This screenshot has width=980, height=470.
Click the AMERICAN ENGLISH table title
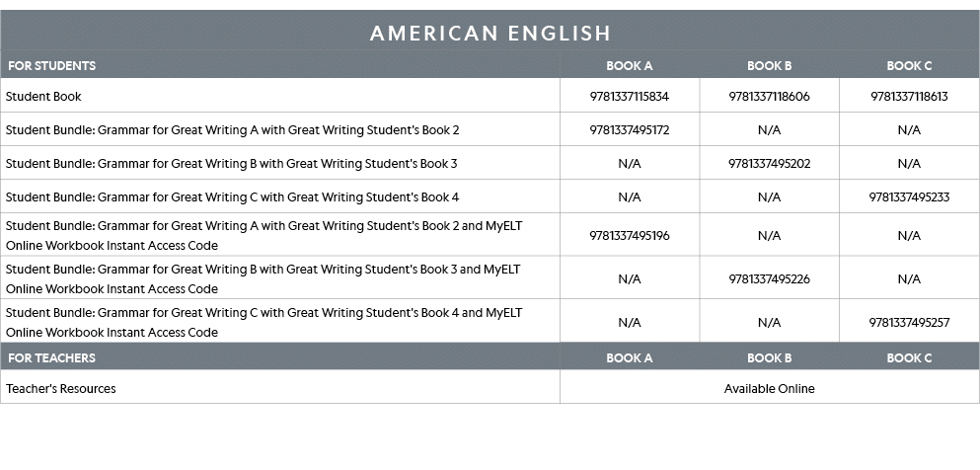pyautogui.click(x=490, y=34)
